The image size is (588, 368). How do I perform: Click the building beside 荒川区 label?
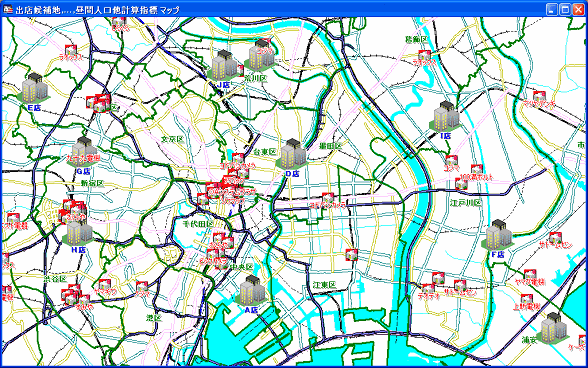260,56
